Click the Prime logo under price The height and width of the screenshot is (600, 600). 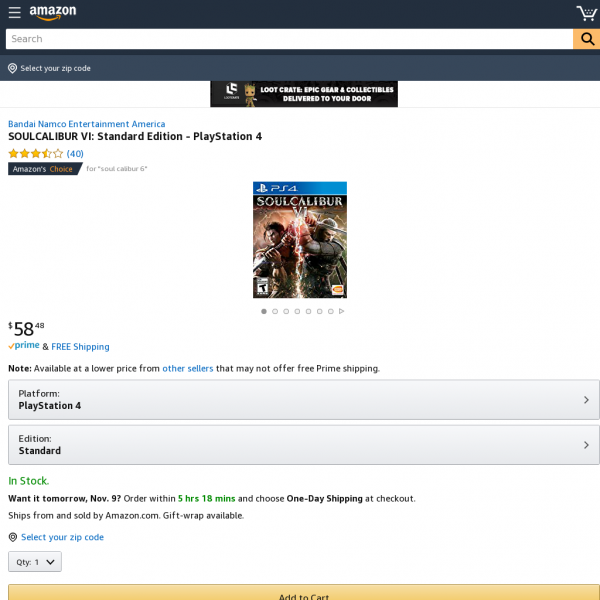tap(24, 346)
